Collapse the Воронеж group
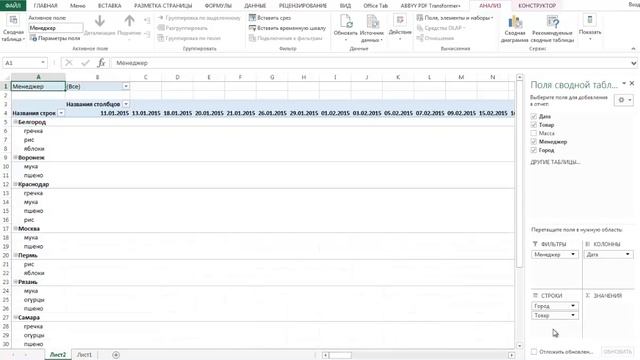640x360 pixels. (x=16, y=158)
